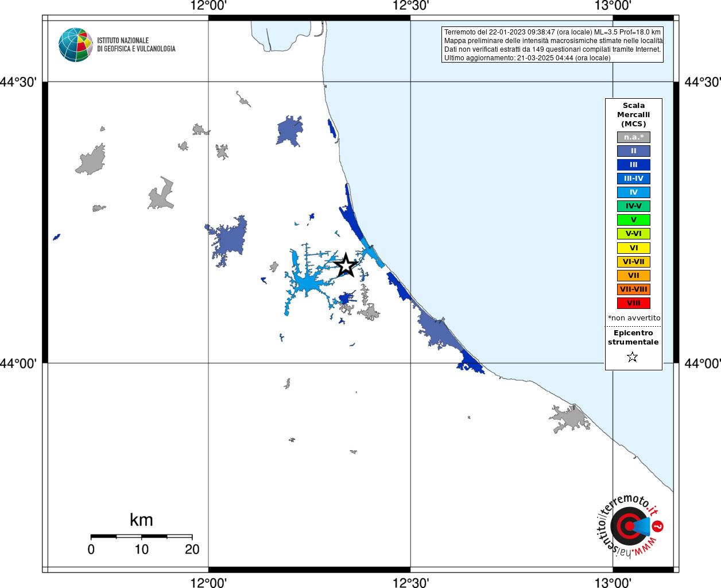Click the 'Dati non verificati' info line
Screen dimensions: 721x588
click(552, 49)
